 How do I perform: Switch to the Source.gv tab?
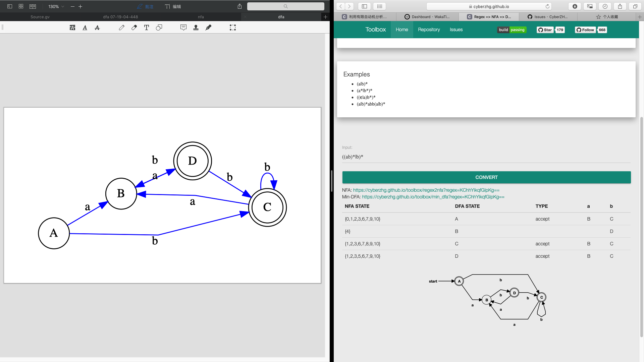pyautogui.click(x=40, y=17)
